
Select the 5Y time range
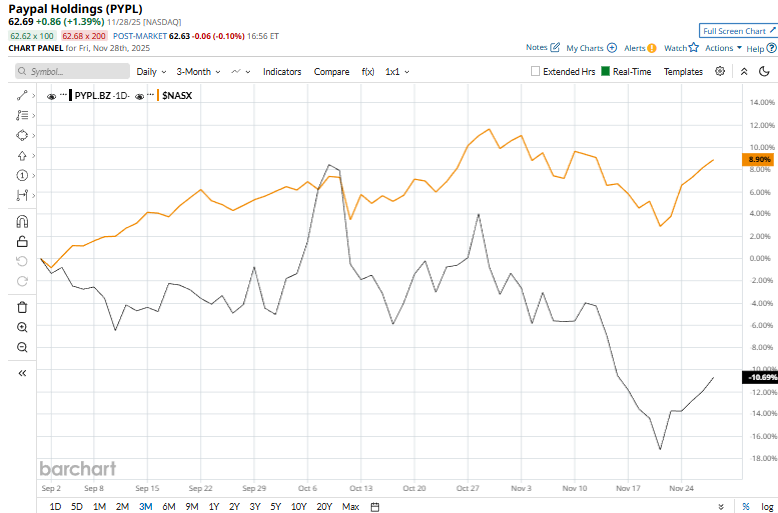point(275,507)
